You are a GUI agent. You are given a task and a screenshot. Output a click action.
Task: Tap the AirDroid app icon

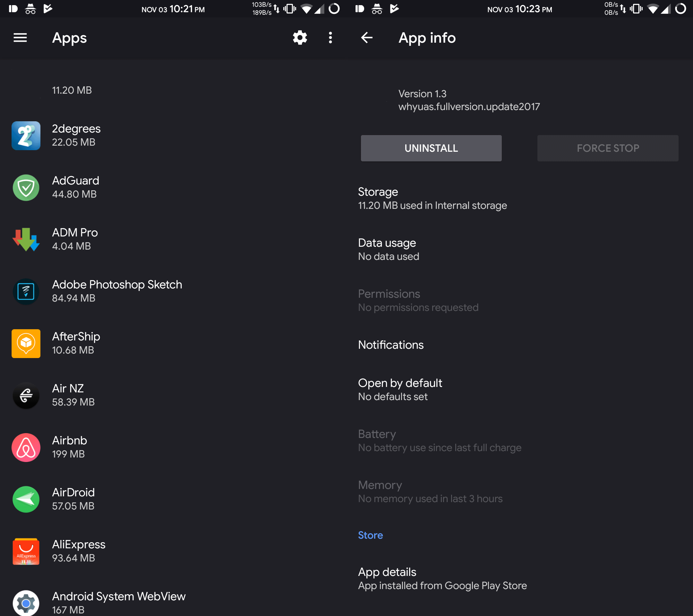(26, 499)
